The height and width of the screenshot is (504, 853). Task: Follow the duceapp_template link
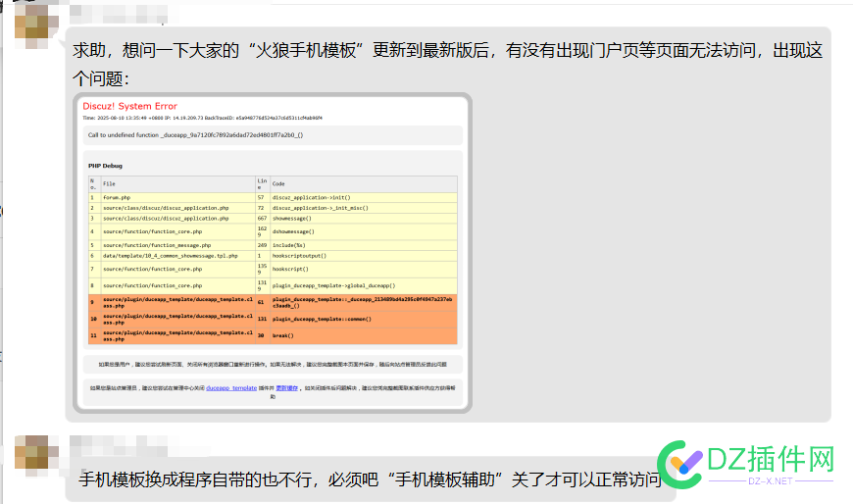(x=231, y=388)
